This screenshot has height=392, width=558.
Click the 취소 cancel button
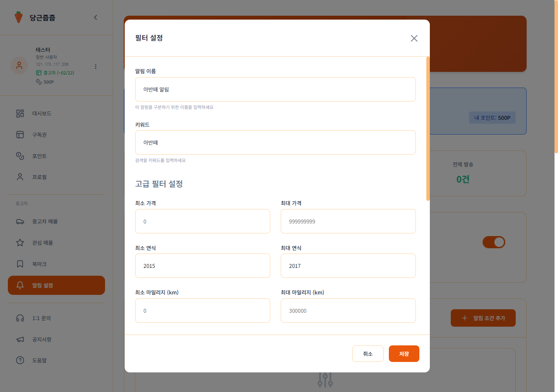[367, 353]
